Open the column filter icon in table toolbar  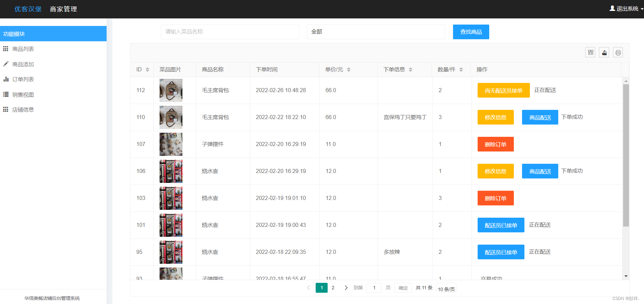pos(590,53)
